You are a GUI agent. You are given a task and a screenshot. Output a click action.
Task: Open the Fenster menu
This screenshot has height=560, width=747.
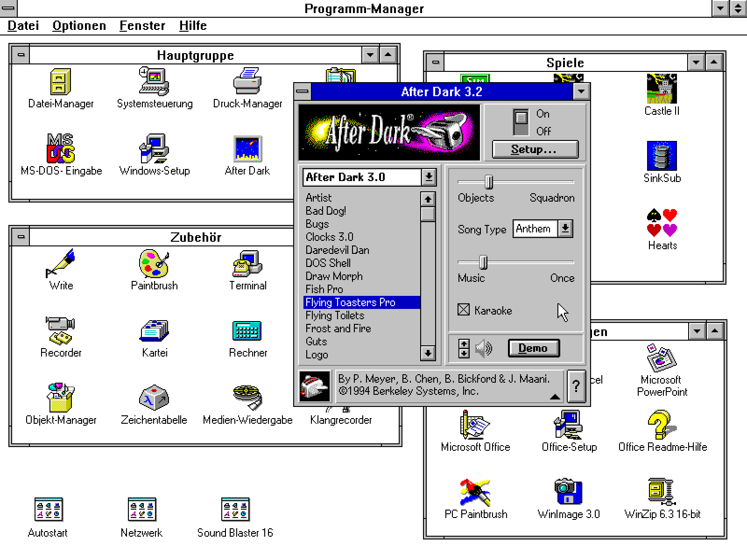(142, 26)
